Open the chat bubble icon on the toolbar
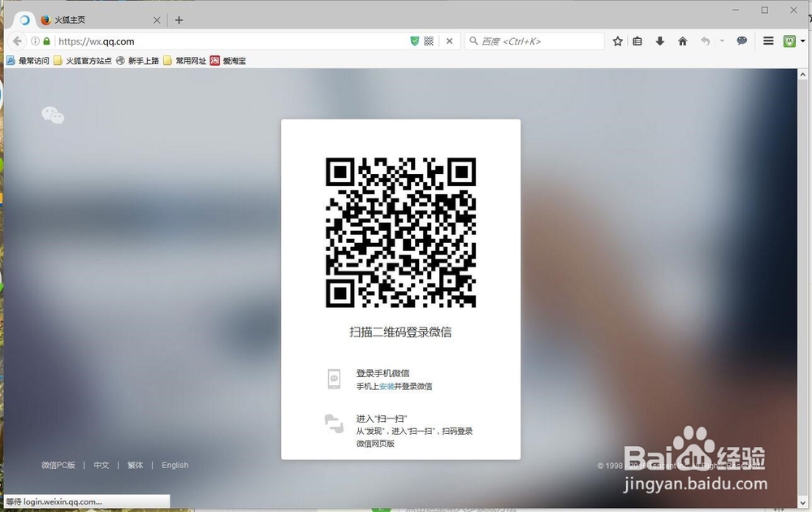The height and width of the screenshot is (512, 812). pyautogui.click(x=741, y=41)
